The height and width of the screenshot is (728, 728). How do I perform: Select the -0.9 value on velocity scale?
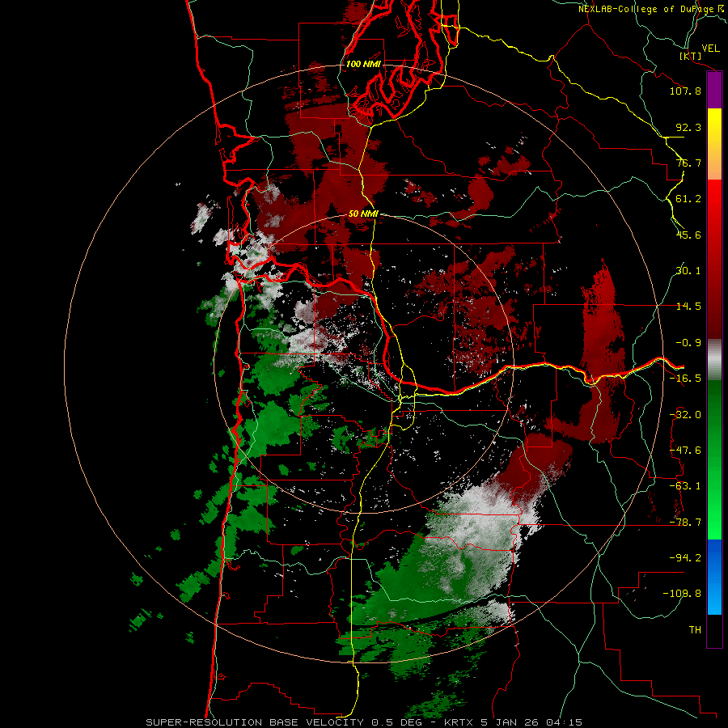[688, 343]
